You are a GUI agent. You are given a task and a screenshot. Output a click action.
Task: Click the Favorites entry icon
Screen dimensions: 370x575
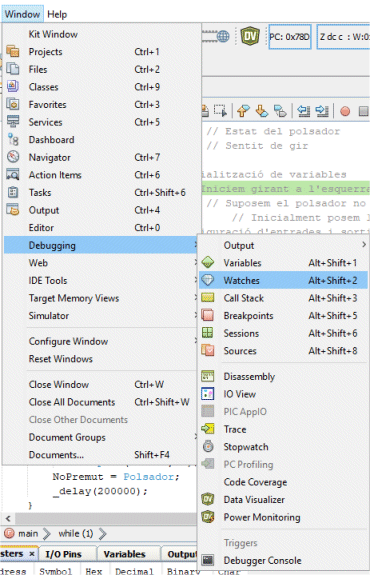coord(13,104)
